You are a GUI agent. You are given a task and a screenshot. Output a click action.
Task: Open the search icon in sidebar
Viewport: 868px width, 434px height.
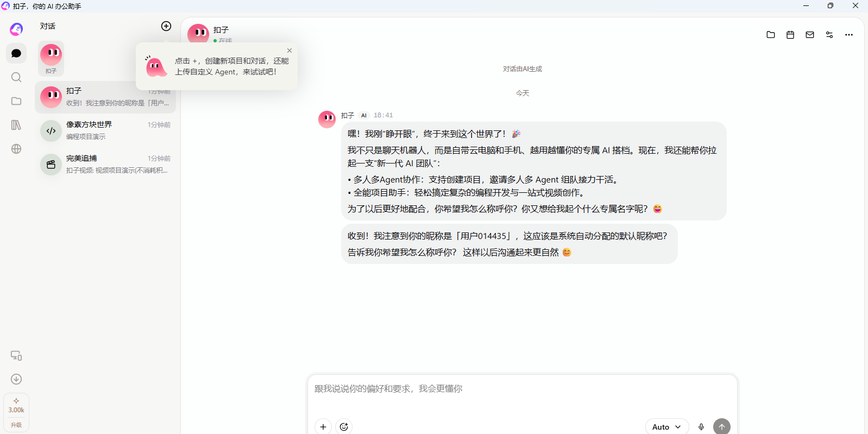[x=16, y=77]
